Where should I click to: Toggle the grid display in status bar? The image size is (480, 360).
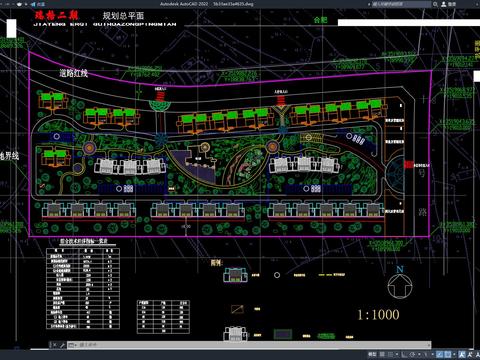(x=382, y=354)
